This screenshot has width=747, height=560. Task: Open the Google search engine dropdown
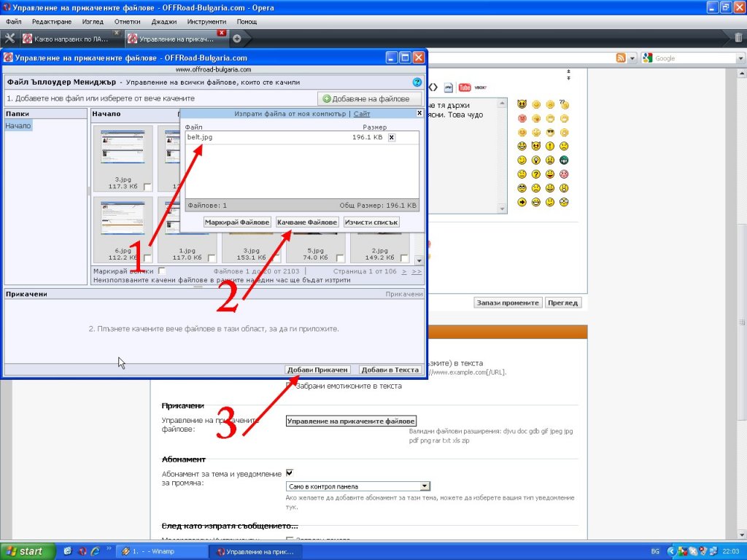[647, 58]
